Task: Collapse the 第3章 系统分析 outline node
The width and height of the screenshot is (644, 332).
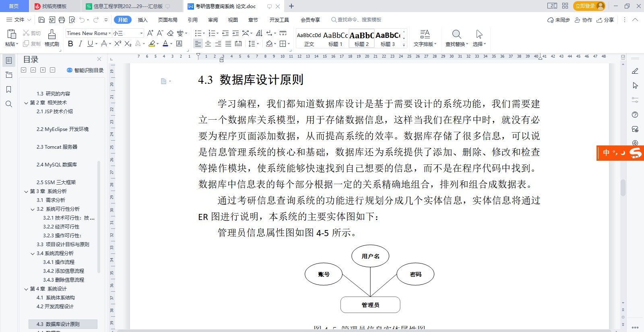Action: [26, 191]
